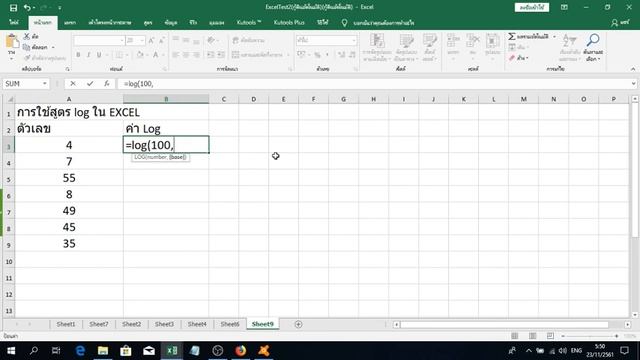Open the AutoSum dropdown arrow
Screen dimensions: 640x360
click(554, 37)
